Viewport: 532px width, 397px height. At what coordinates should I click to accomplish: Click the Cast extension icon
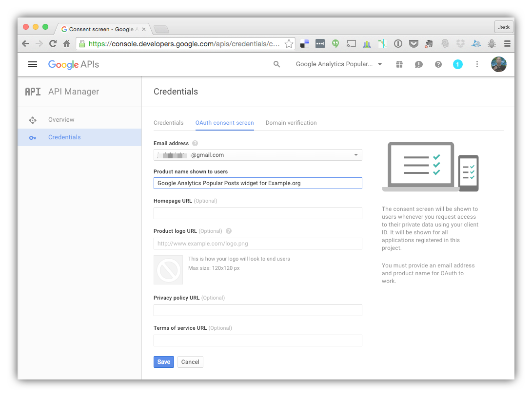351,44
